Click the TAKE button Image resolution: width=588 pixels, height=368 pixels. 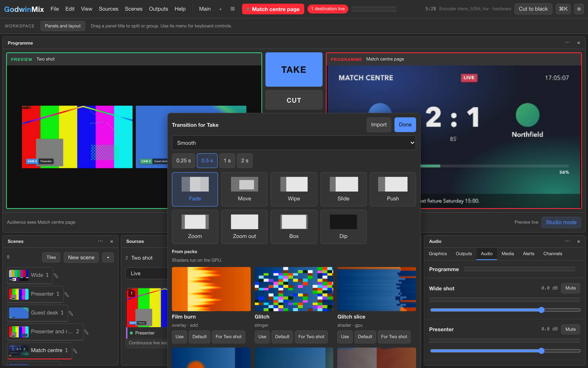pos(294,70)
